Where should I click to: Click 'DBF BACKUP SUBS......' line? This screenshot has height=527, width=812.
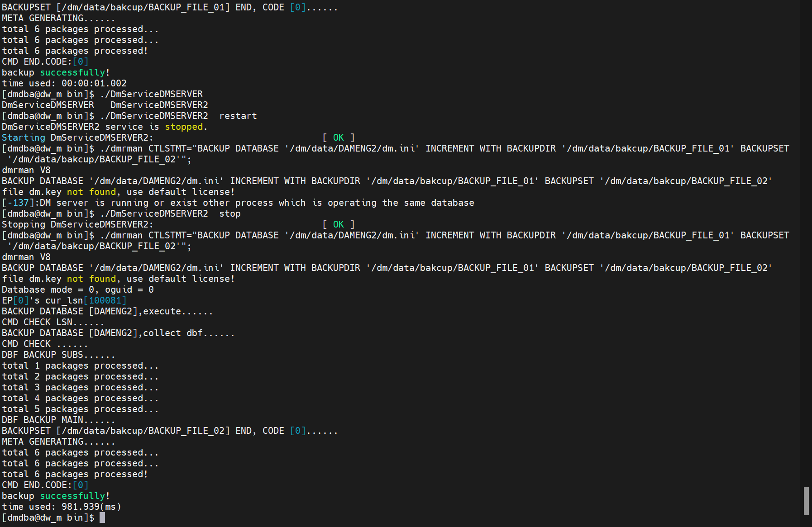pyautogui.click(x=58, y=355)
